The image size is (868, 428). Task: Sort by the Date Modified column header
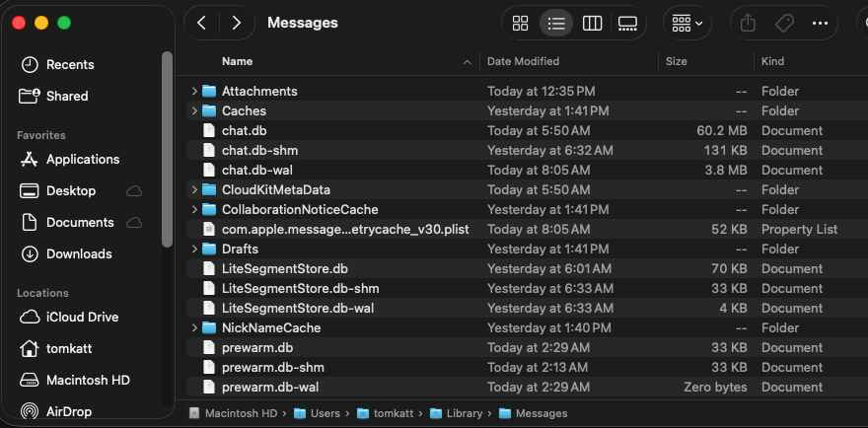pos(523,61)
